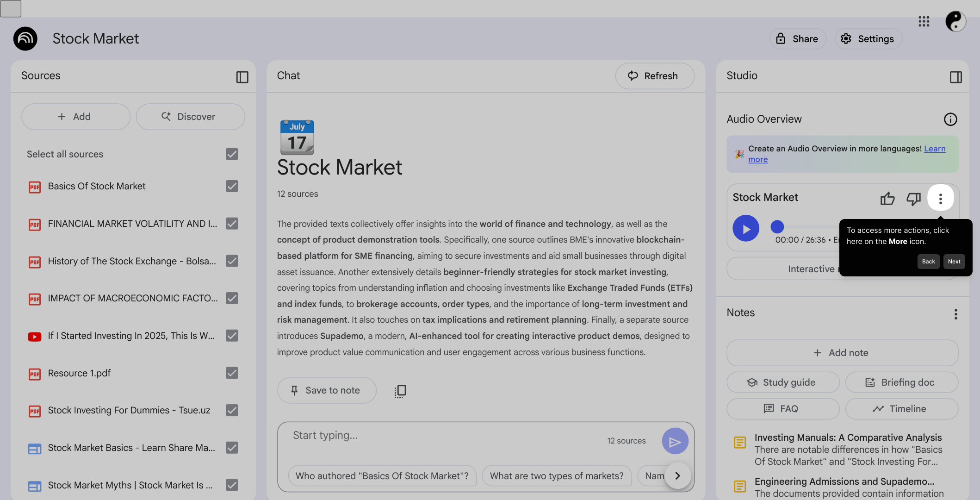Generate an FAQ
The width and height of the screenshot is (980, 500).
(783, 409)
